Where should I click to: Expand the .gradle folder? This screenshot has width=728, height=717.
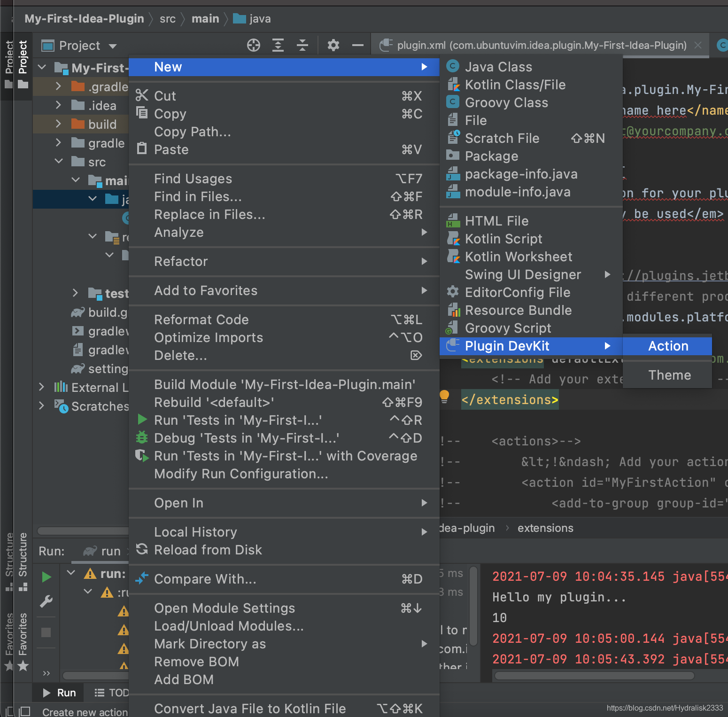58,86
